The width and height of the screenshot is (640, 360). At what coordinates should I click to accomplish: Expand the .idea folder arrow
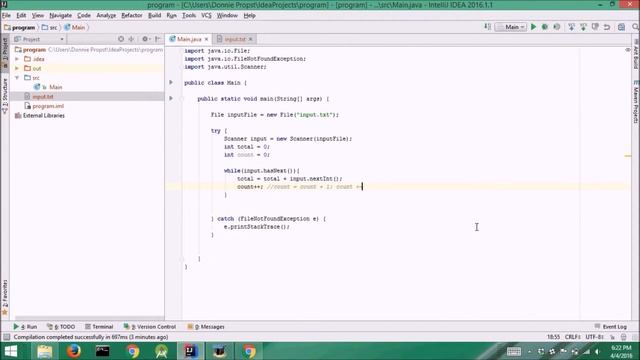(17, 59)
